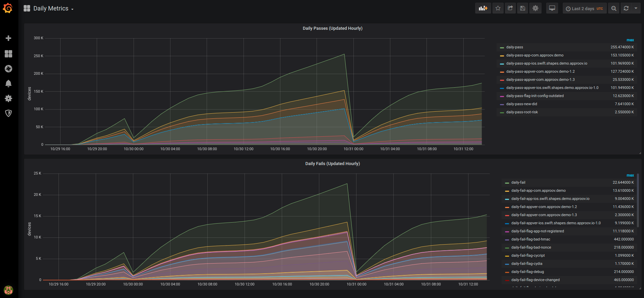Screen dimensions: 644x298
Task: Click the Add panel toolbar icon
Action: pos(483,8)
